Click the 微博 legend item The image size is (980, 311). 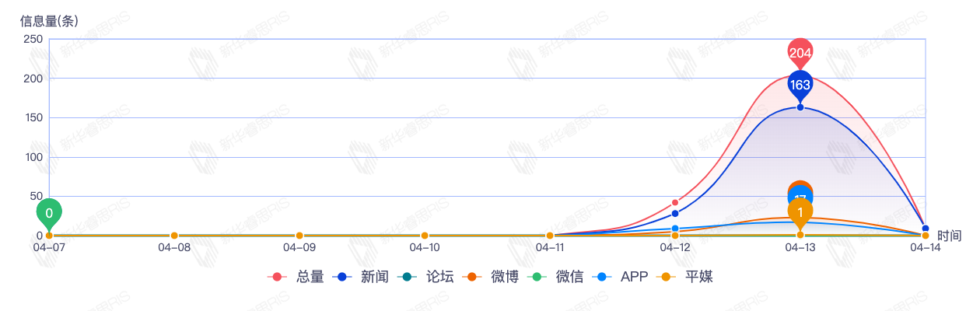[x=490, y=277]
